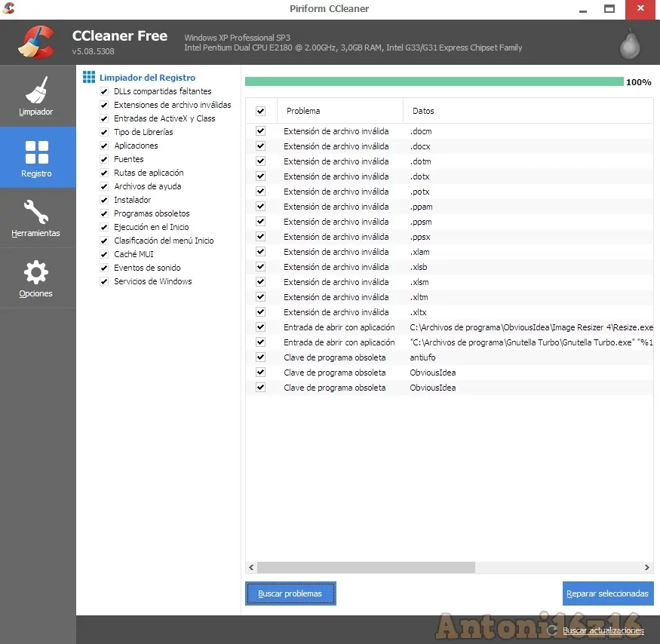Open the Opciones settings section
The width and height of the screenshot is (660, 644).
pyautogui.click(x=36, y=278)
